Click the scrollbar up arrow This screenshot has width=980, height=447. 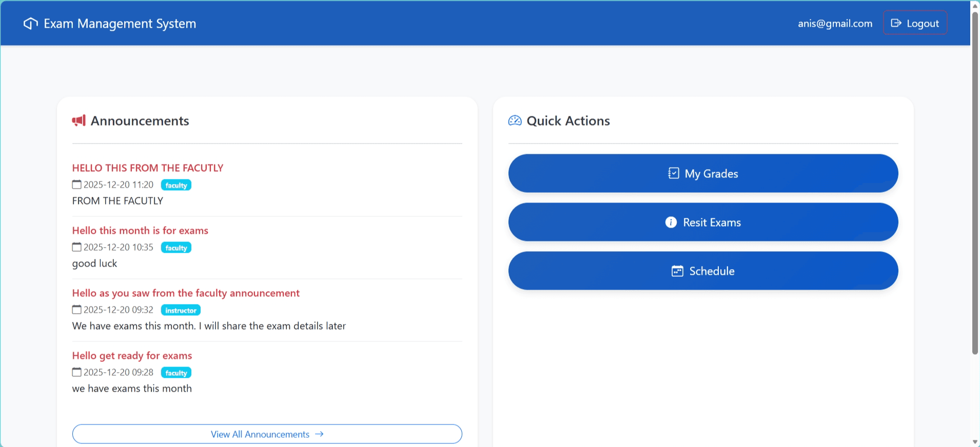click(975, 6)
